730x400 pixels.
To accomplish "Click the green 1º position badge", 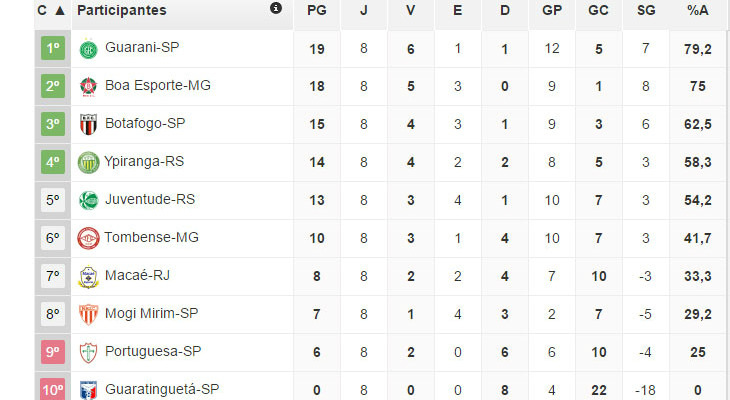I will [53, 48].
